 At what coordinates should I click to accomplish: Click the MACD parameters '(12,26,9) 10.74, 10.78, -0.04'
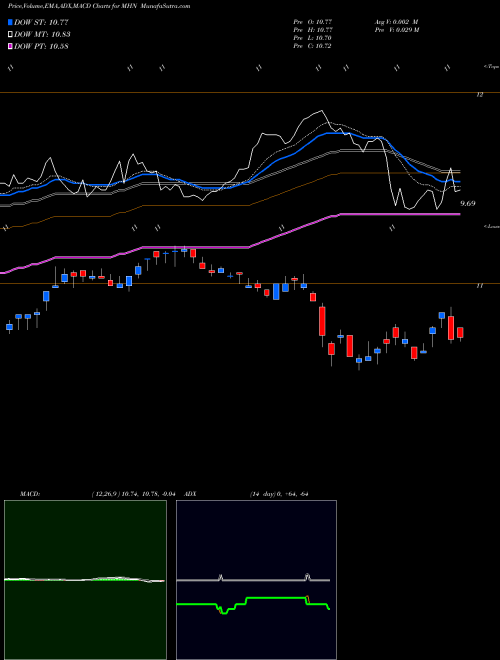pyautogui.click(x=133, y=494)
